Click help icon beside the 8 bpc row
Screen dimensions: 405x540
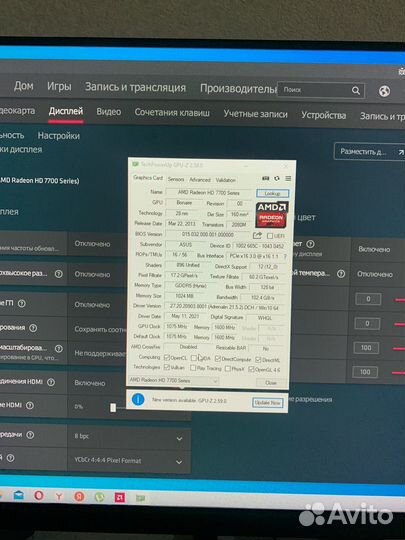click(x=30, y=435)
